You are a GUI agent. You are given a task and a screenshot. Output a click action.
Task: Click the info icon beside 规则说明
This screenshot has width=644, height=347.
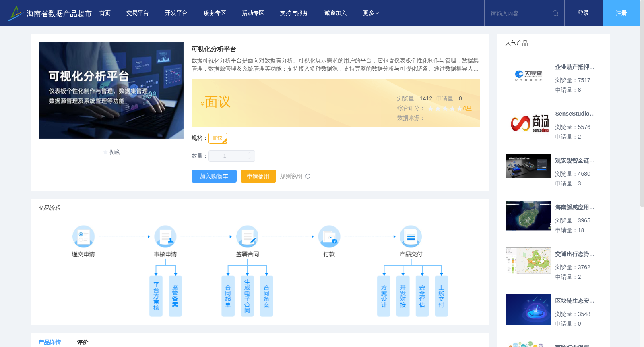[308, 176]
